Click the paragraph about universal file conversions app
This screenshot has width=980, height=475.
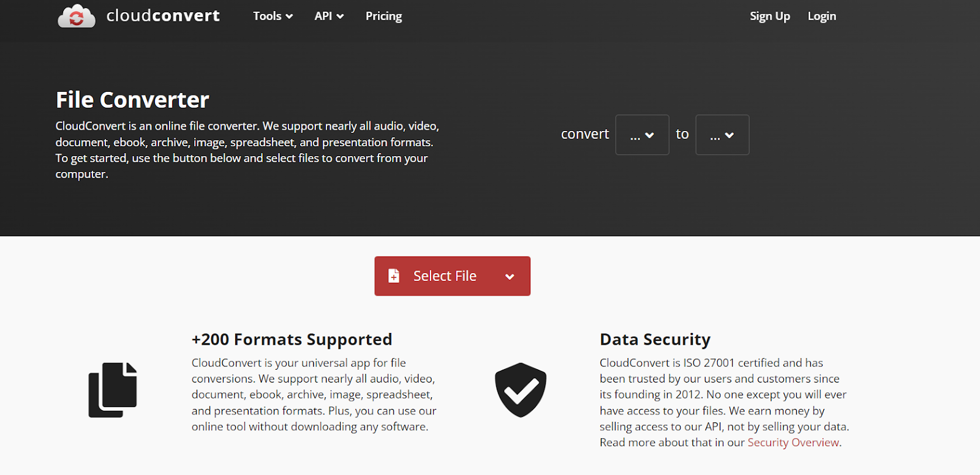point(314,395)
